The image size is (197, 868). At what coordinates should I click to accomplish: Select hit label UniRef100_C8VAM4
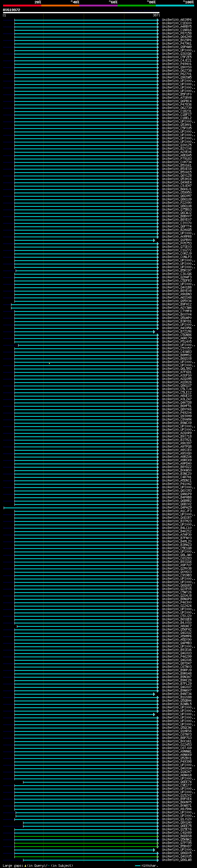pyautogui.click(x=176, y=419)
